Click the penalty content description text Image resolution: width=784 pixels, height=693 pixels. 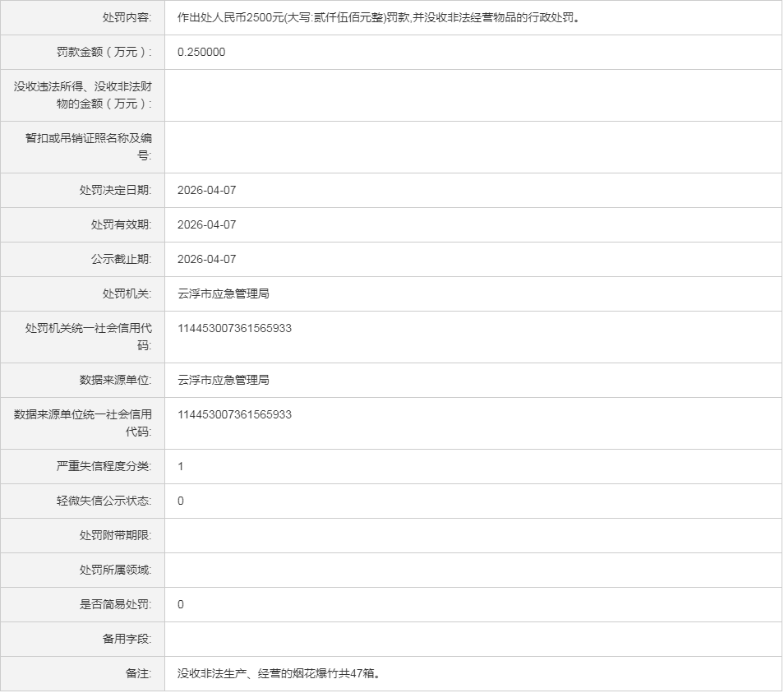[379, 17]
